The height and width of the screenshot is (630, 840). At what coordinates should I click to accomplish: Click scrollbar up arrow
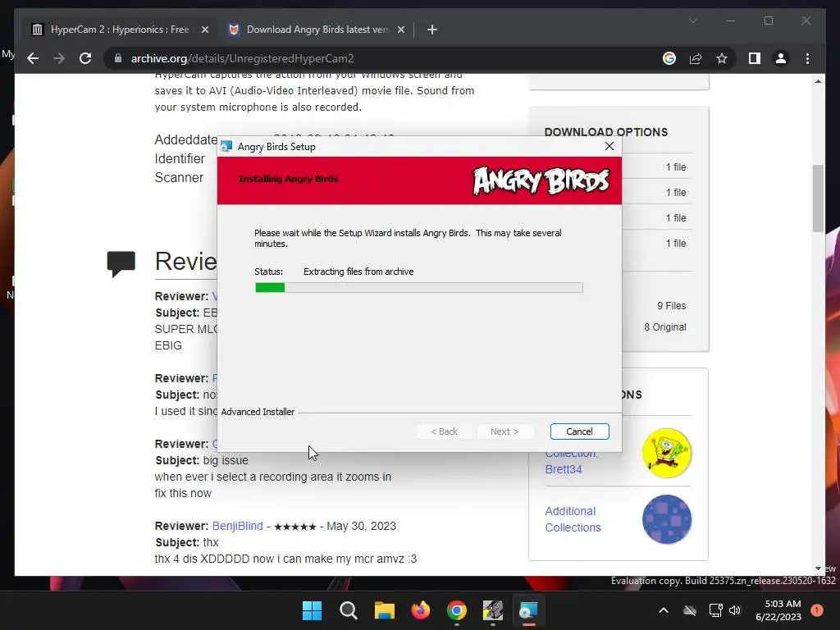tap(818, 81)
